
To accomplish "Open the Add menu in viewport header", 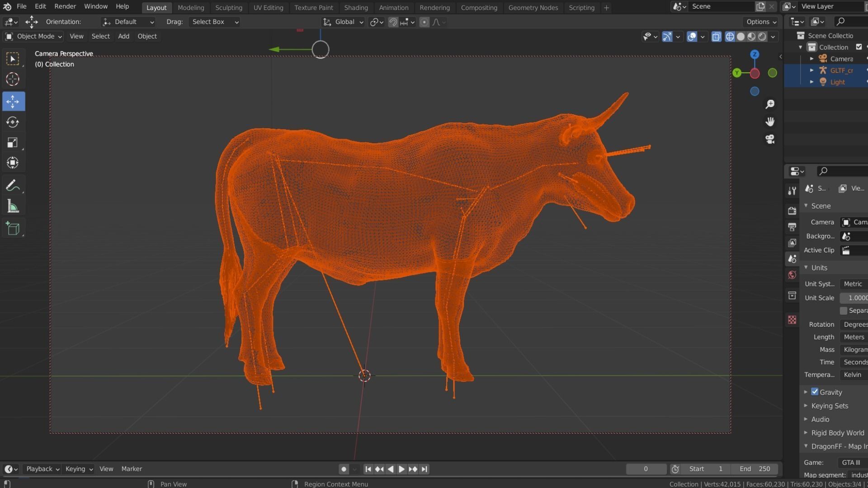I will pyautogui.click(x=123, y=36).
